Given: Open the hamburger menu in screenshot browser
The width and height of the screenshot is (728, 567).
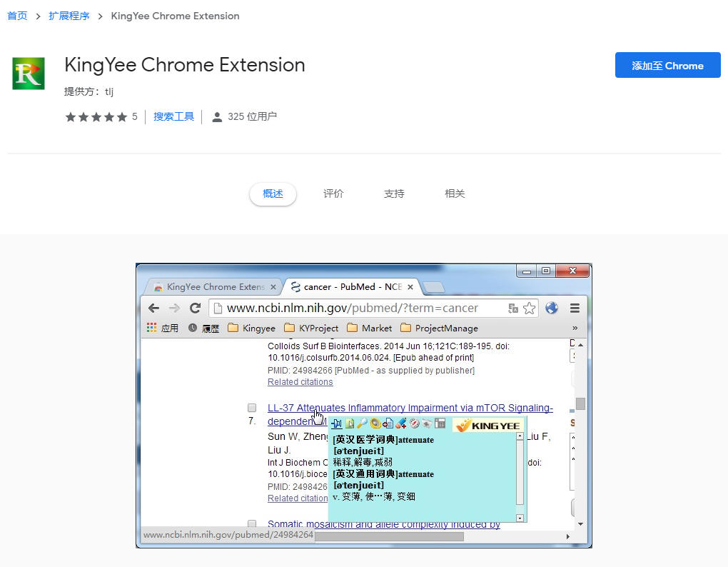Looking at the screenshot, I should pyautogui.click(x=575, y=308).
